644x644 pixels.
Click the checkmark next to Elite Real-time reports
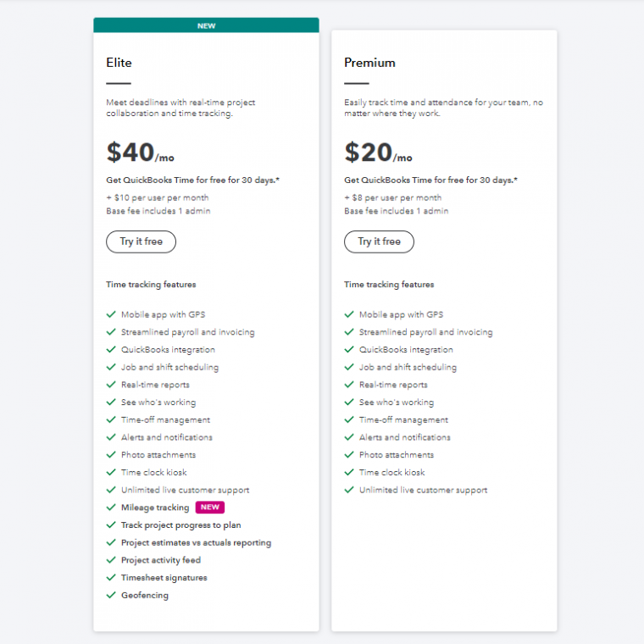coord(111,385)
